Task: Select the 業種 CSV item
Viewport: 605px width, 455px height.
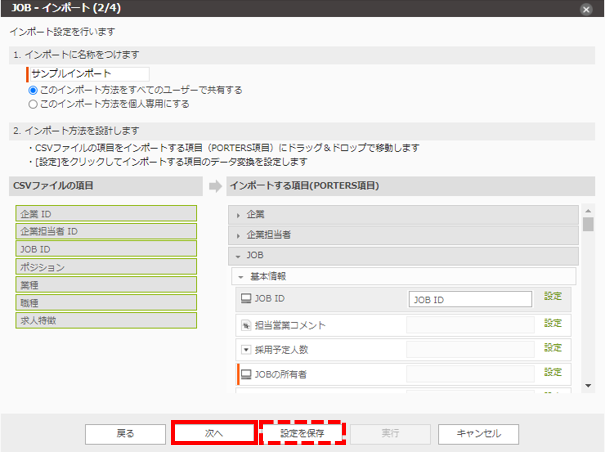Action: click(106, 284)
